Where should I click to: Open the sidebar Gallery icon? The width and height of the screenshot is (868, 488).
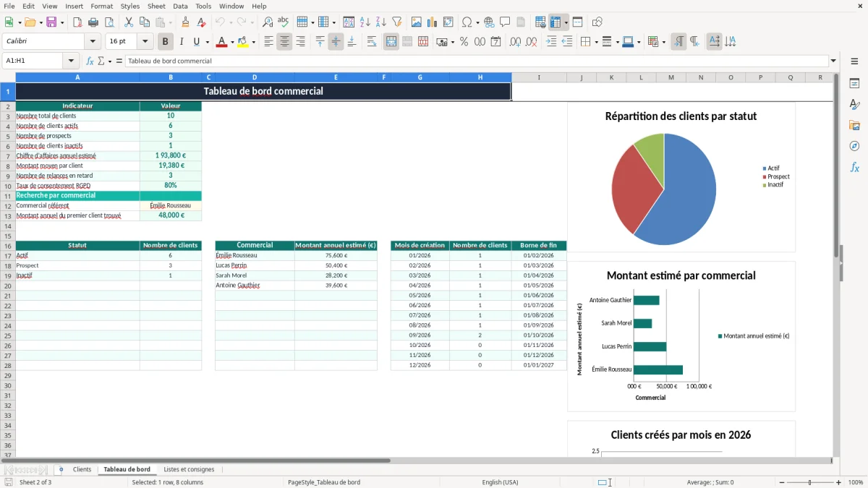[x=854, y=125]
